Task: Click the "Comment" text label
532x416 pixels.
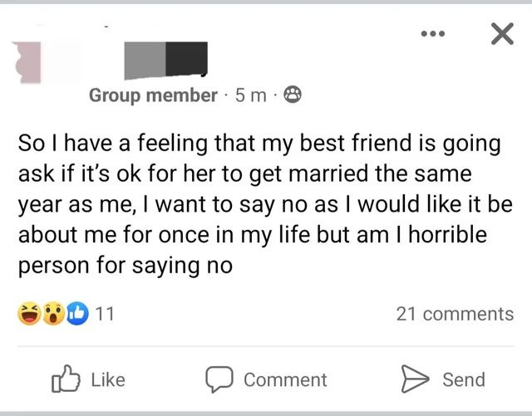Action: click(285, 379)
